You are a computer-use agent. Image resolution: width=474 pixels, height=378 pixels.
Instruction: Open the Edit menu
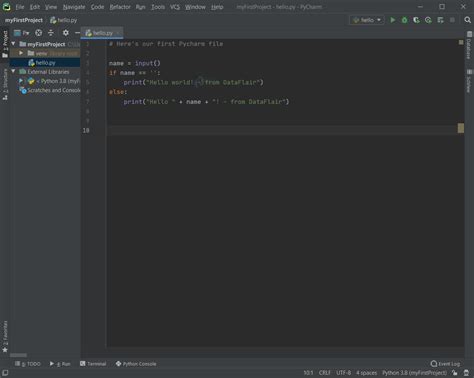pos(35,7)
